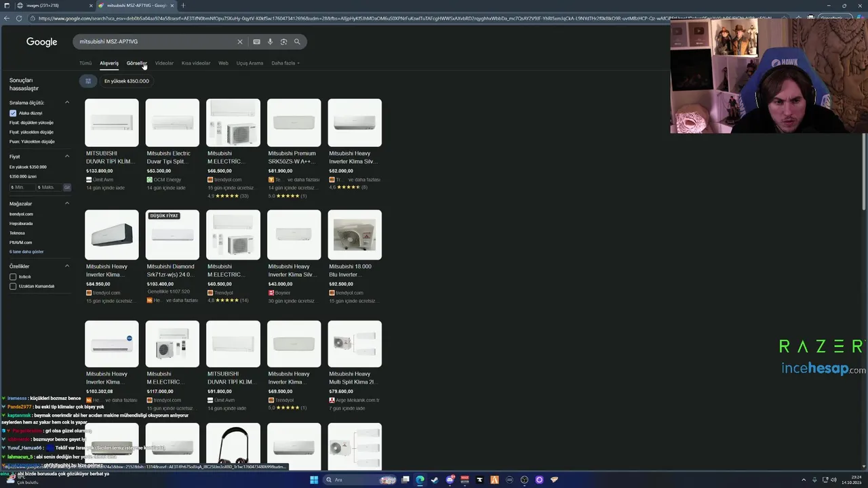Open 'Mitsubishi Premium SRK50ZS-W A++' product
868x488 pixels.
294,148
